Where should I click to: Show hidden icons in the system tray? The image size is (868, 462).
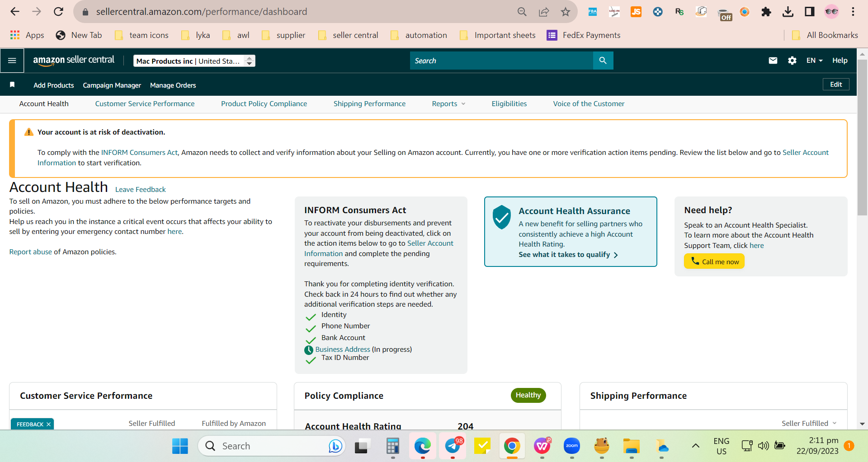click(x=696, y=446)
